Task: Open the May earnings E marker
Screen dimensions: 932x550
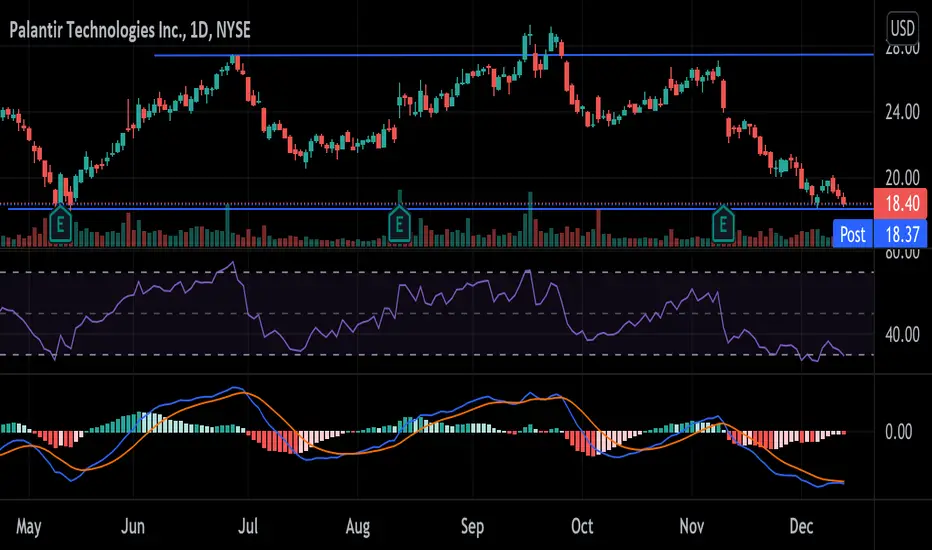Action: click(60, 225)
